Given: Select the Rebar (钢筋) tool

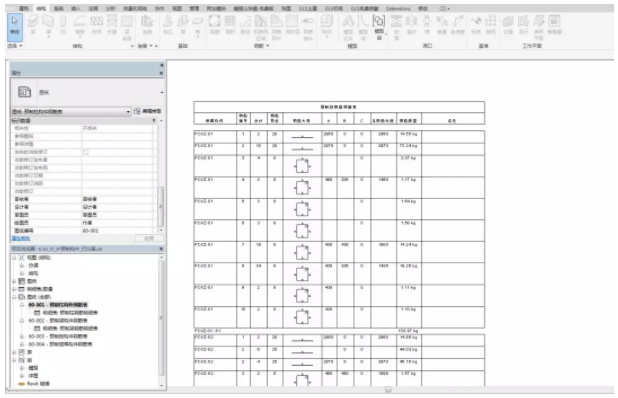Looking at the screenshot, I should [214, 25].
